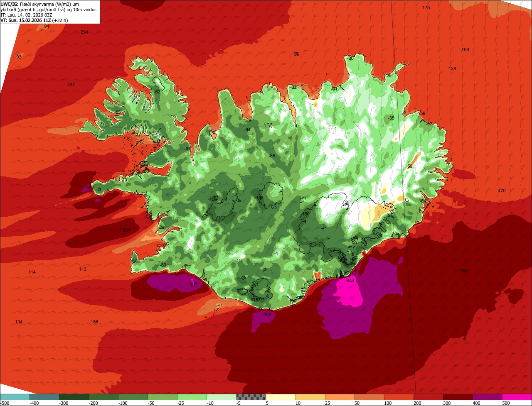532x406 pixels.
Task: Select the -50 to -25 legend swatch
Action: coord(163,397)
